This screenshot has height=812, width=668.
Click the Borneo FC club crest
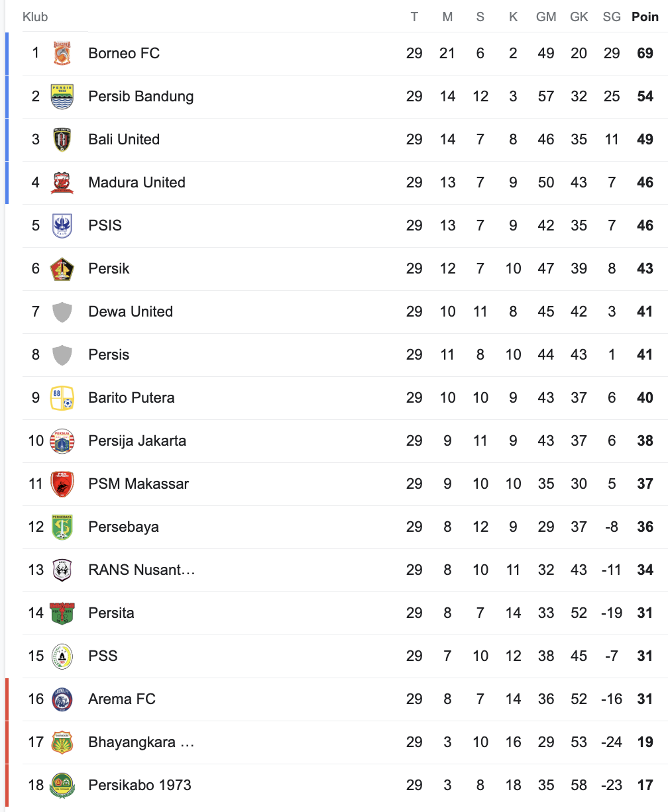point(62,53)
